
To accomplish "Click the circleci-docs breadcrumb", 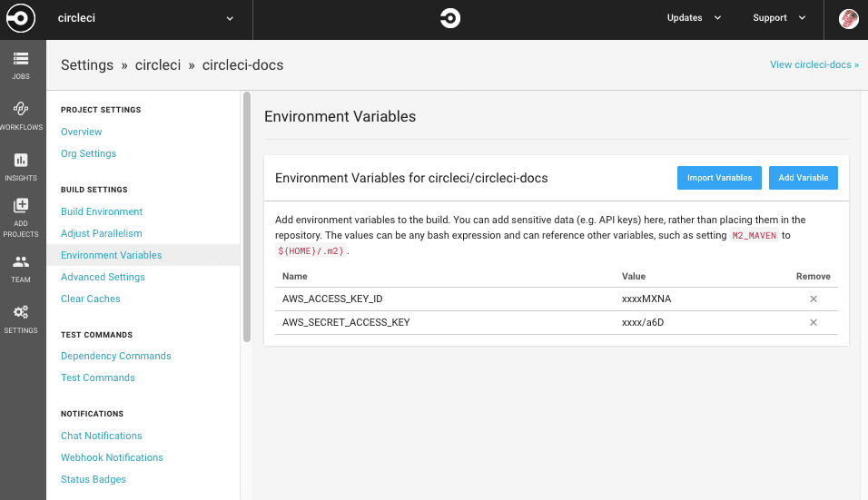I will 242,64.
